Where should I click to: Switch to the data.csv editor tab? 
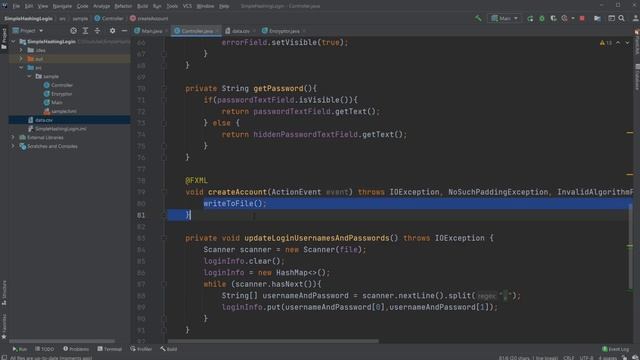(x=238, y=31)
